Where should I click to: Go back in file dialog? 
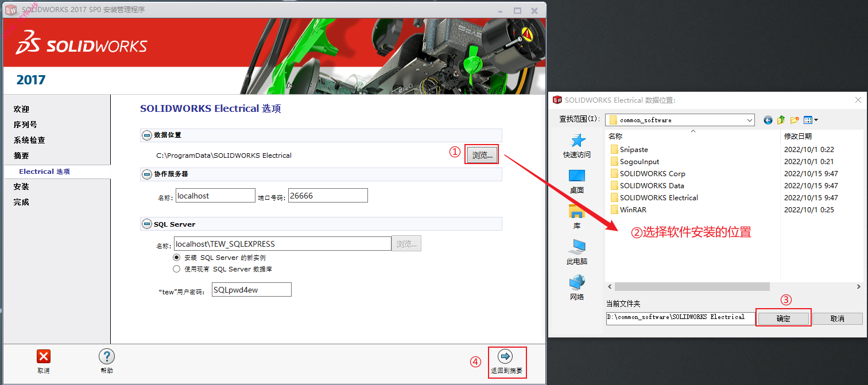tap(768, 120)
